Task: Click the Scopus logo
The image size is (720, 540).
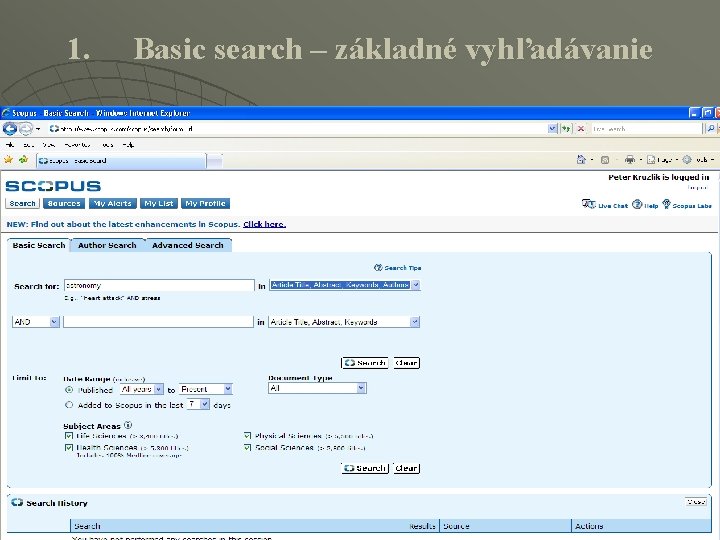Action: [x=53, y=186]
